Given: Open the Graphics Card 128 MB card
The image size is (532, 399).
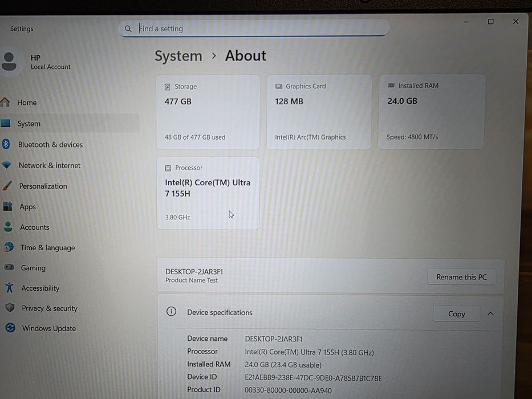Looking at the screenshot, I should (x=319, y=112).
